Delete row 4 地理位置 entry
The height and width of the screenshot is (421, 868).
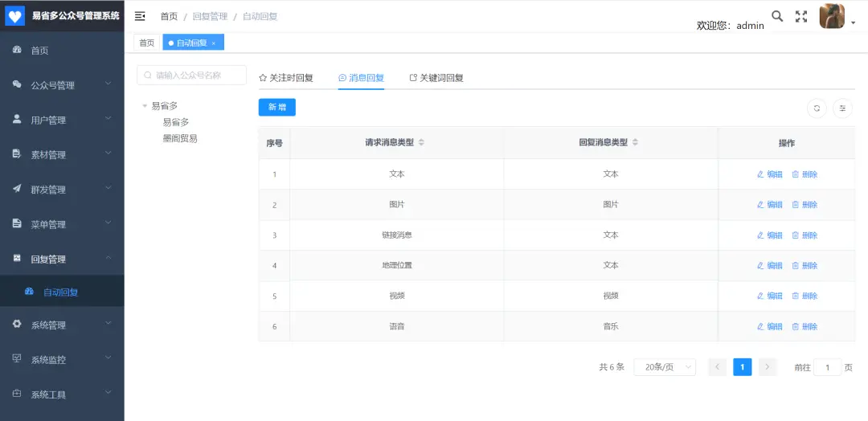[x=805, y=266]
